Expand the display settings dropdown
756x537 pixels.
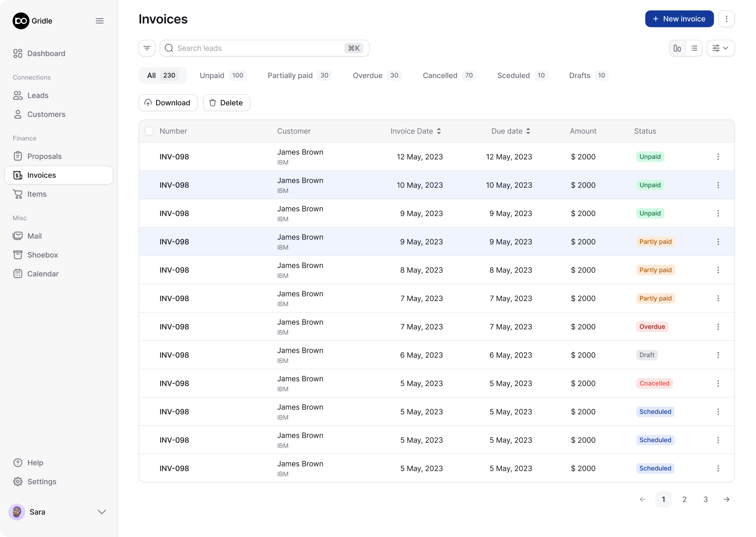[720, 48]
